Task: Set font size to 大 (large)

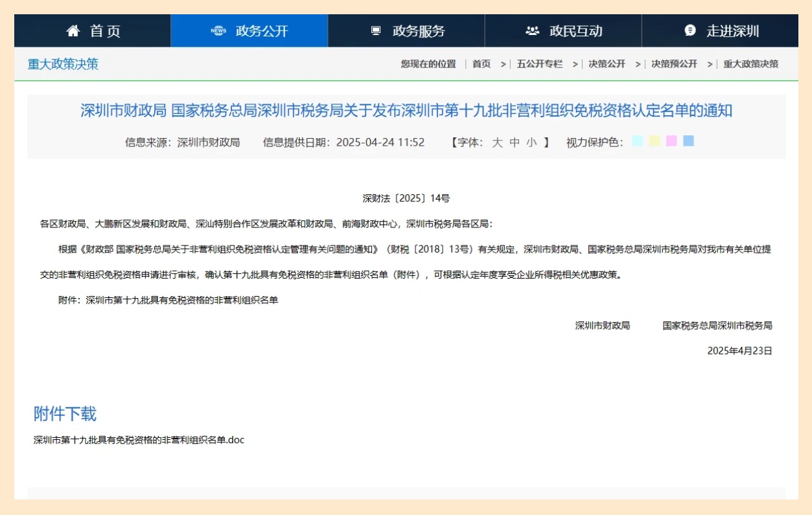Action: pos(497,143)
